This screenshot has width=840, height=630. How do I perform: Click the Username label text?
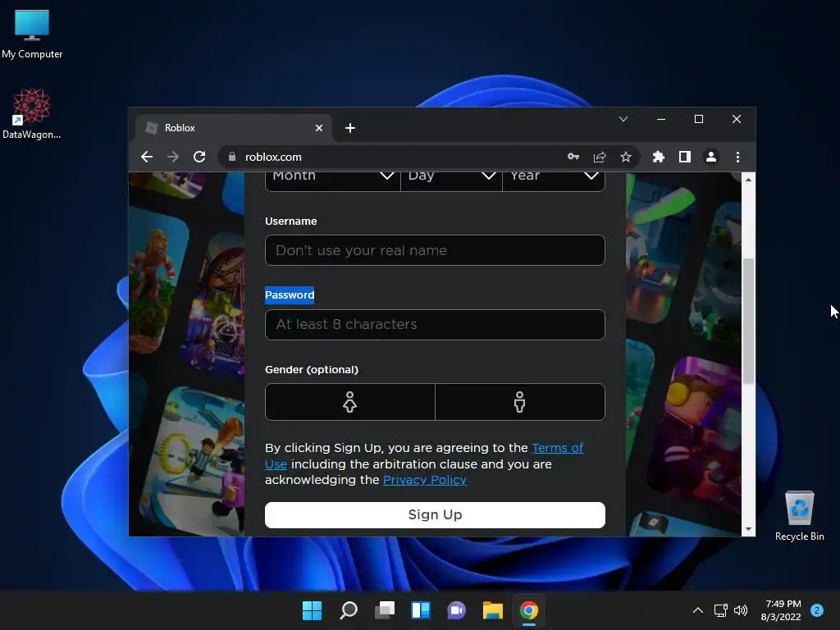291,221
